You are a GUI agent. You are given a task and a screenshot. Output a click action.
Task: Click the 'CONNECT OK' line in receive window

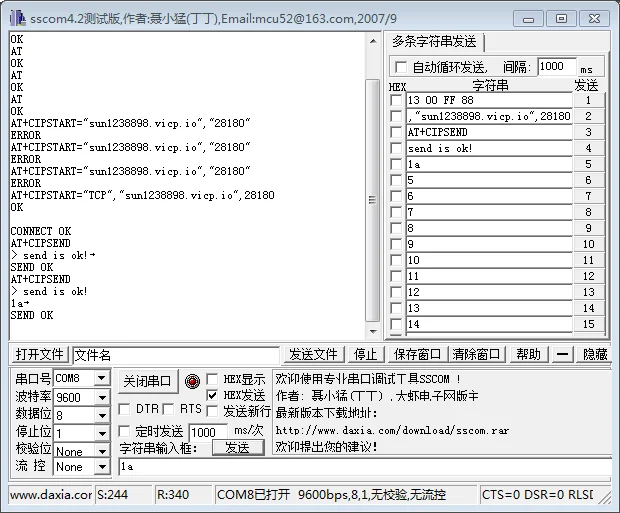[x=41, y=231]
